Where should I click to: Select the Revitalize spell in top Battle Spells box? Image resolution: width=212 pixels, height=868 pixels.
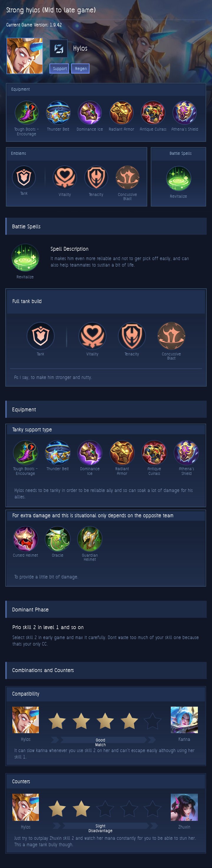179,179
